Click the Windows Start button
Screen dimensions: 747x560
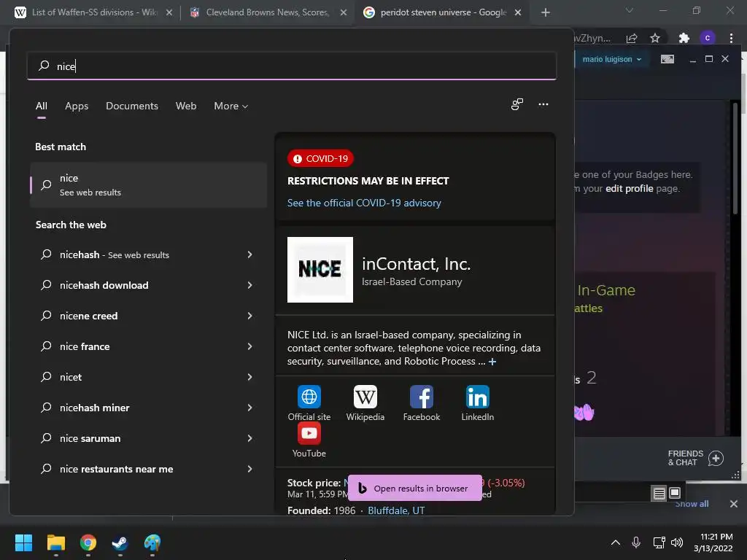click(x=23, y=542)
